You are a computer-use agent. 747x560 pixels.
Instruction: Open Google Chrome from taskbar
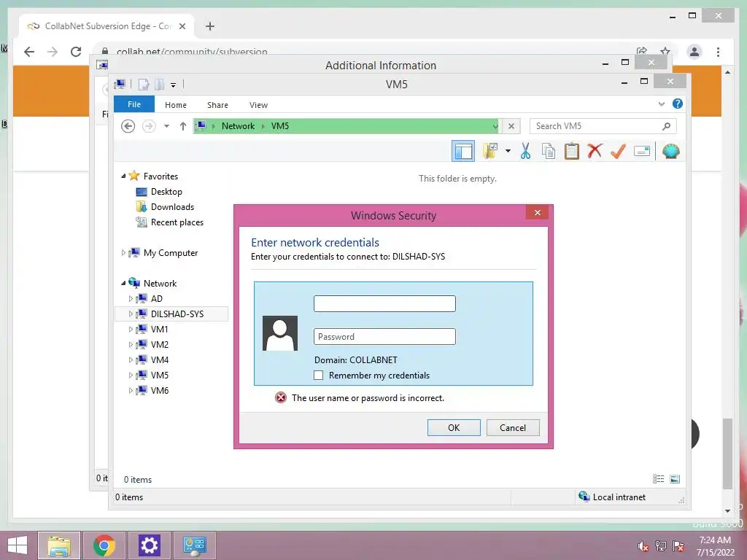[104, 545]
